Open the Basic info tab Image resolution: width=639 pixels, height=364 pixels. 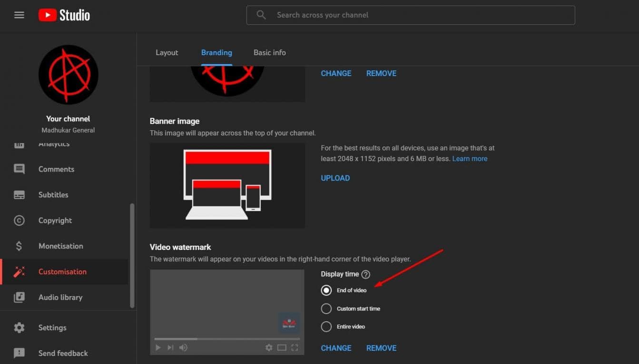(269, 53)
